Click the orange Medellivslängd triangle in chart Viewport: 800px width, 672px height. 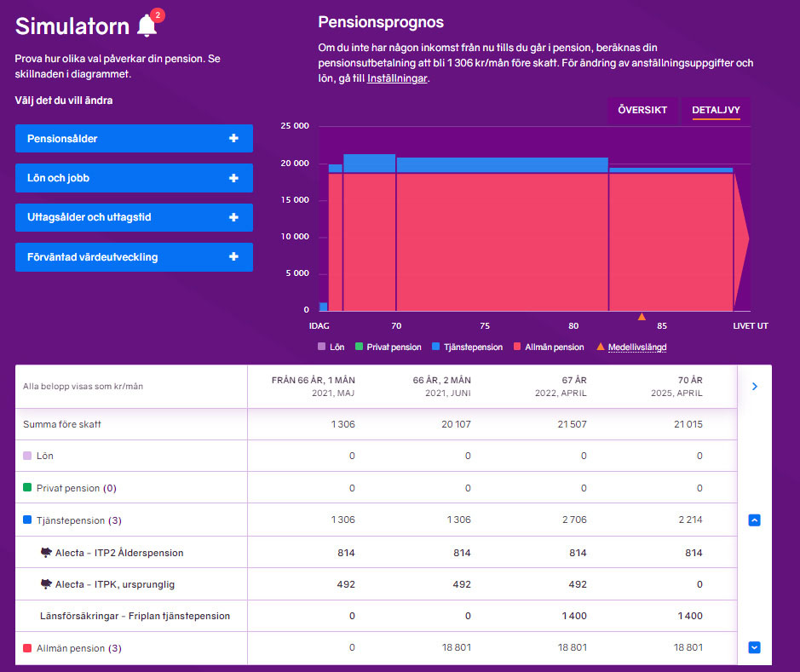coord(642,317)
